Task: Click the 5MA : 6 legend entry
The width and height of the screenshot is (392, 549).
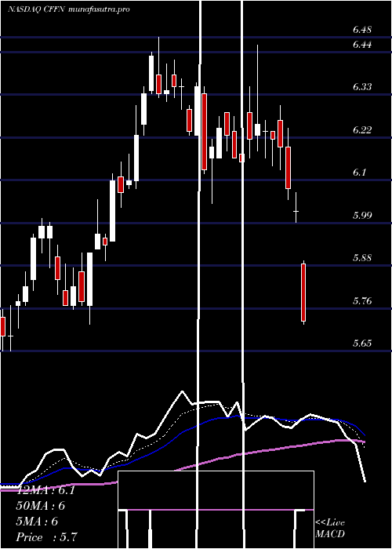Action: (37, 522)
